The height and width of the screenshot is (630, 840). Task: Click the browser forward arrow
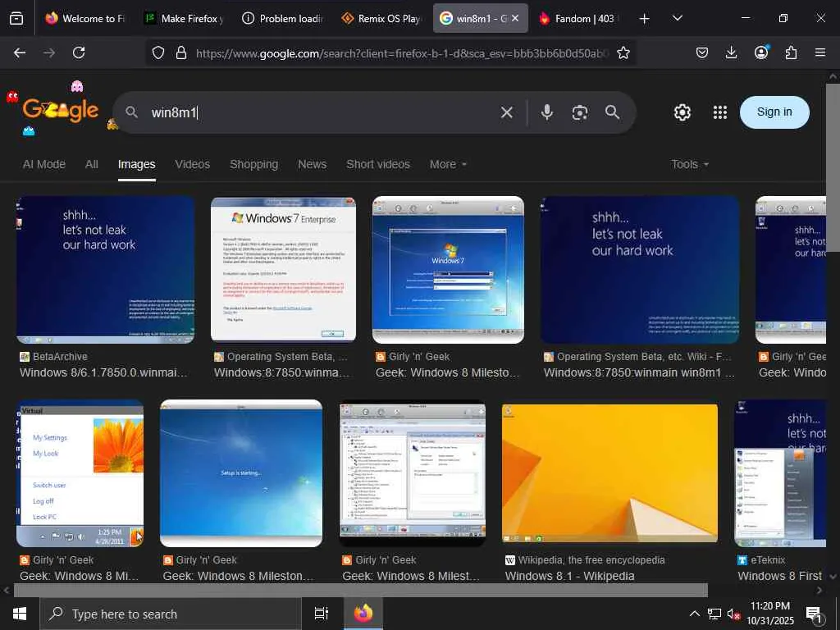tap(49, 52)
